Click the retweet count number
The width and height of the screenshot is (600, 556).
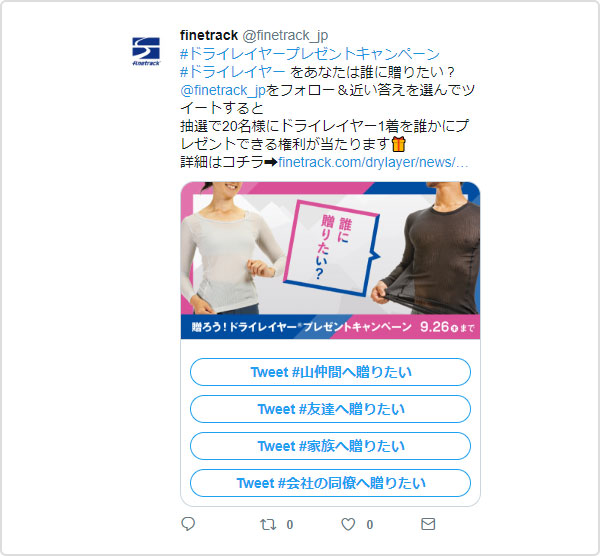(x=290, y=525)
